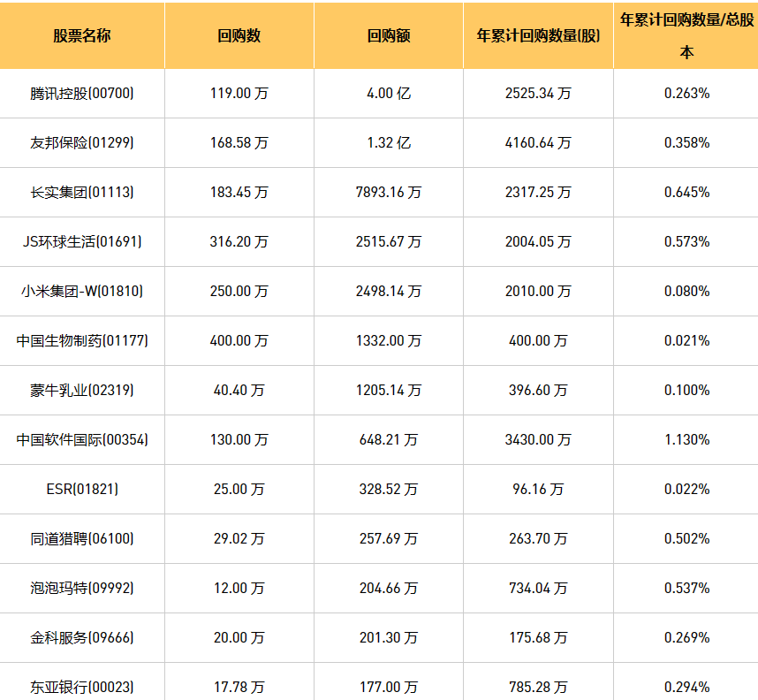Click the 183.45 万 buyback count cell
Image resolution: width=758 pixels, height=700 pixels.
(x=239, y=192)
